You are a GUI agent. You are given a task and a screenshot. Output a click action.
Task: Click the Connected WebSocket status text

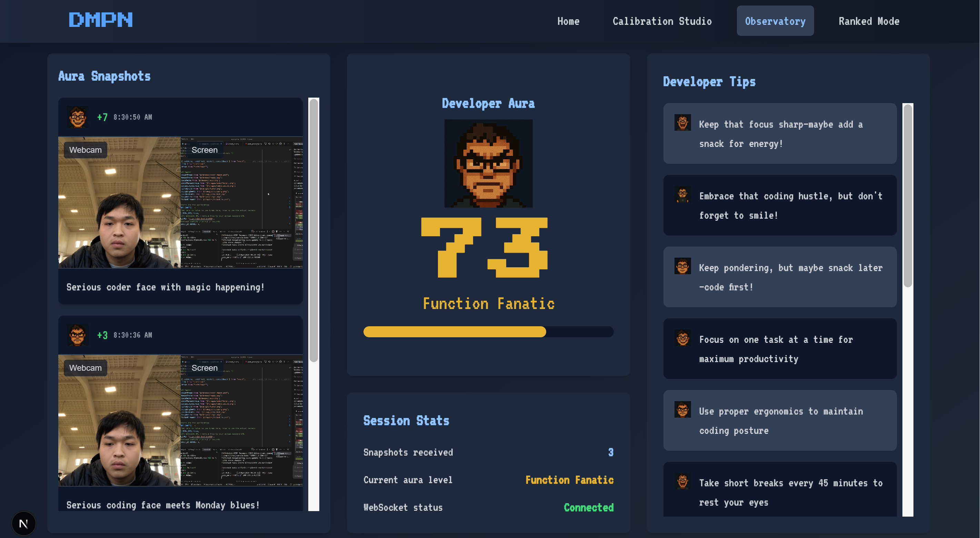[x=588, y=507]
